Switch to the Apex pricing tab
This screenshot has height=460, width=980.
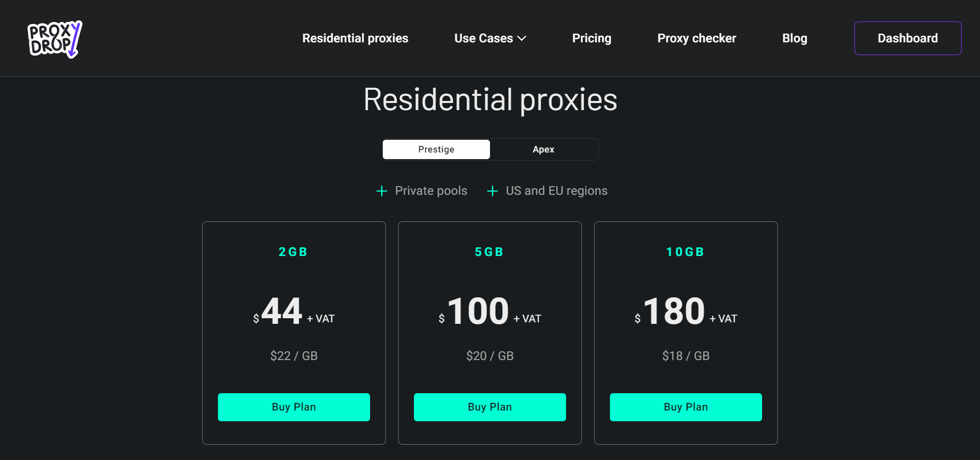543,149
